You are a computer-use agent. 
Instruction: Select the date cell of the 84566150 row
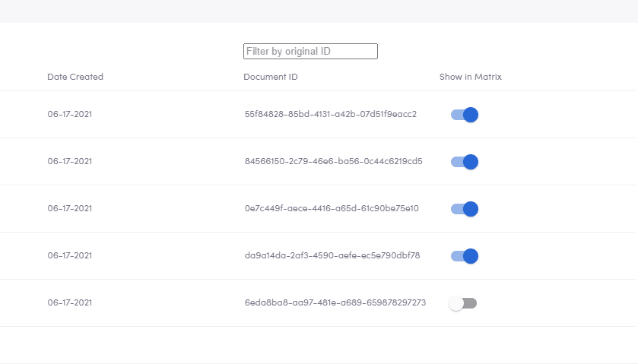tap(69, 161)
